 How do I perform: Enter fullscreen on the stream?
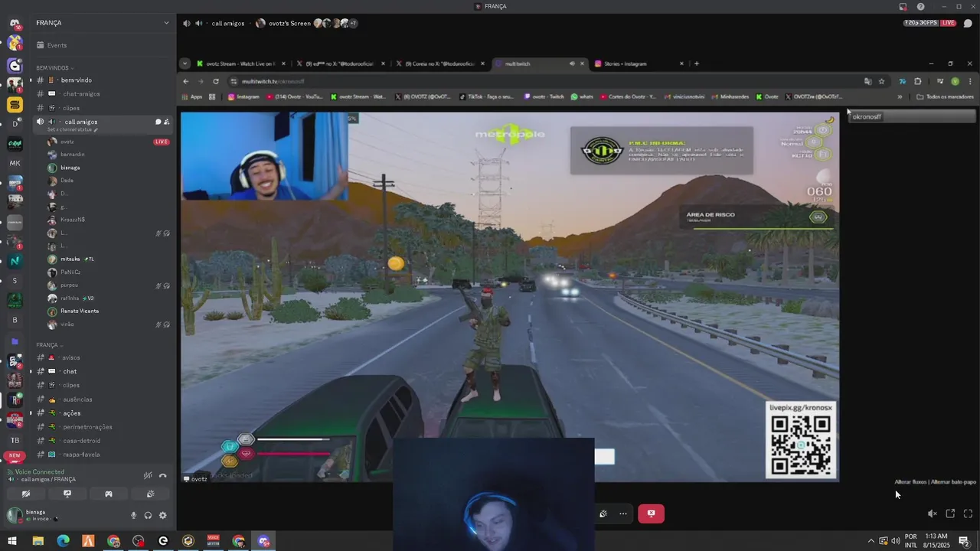[x=968, y=514]
